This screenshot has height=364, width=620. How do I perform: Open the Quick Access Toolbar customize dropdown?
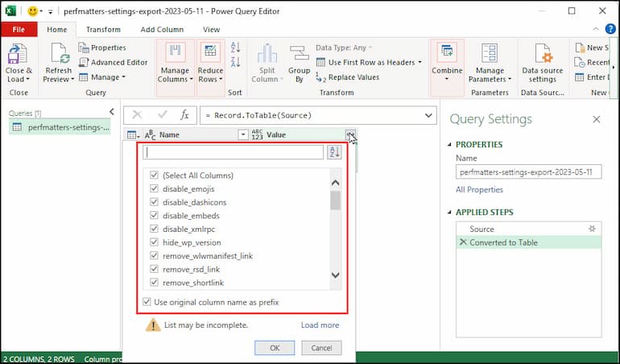coord(51,11)
